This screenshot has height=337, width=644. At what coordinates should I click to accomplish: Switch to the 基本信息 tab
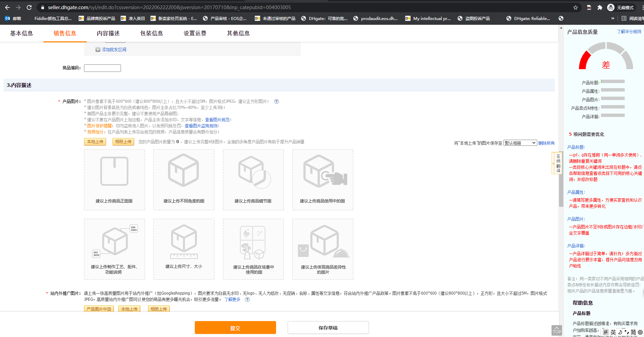pyautogui.click(x=21, y=33)
